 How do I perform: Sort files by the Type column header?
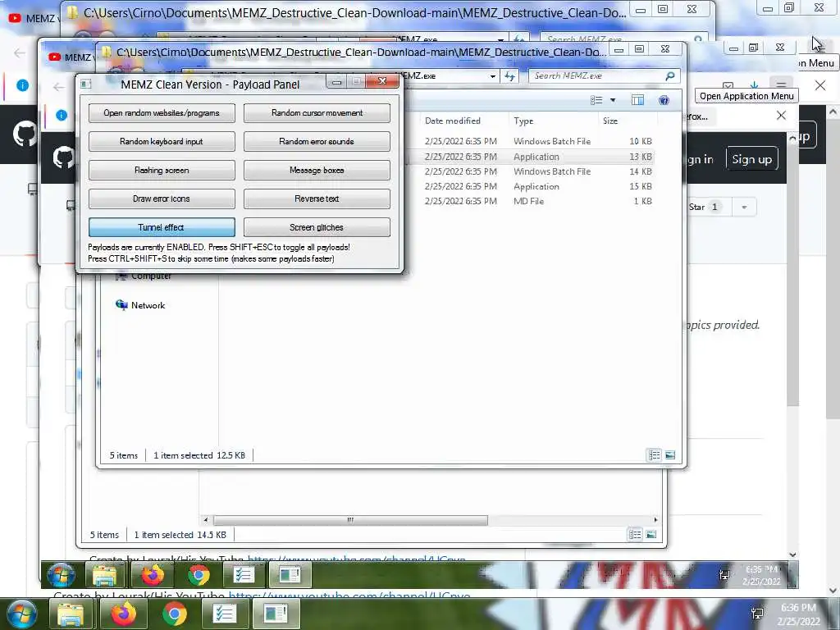tap(523, 121)
